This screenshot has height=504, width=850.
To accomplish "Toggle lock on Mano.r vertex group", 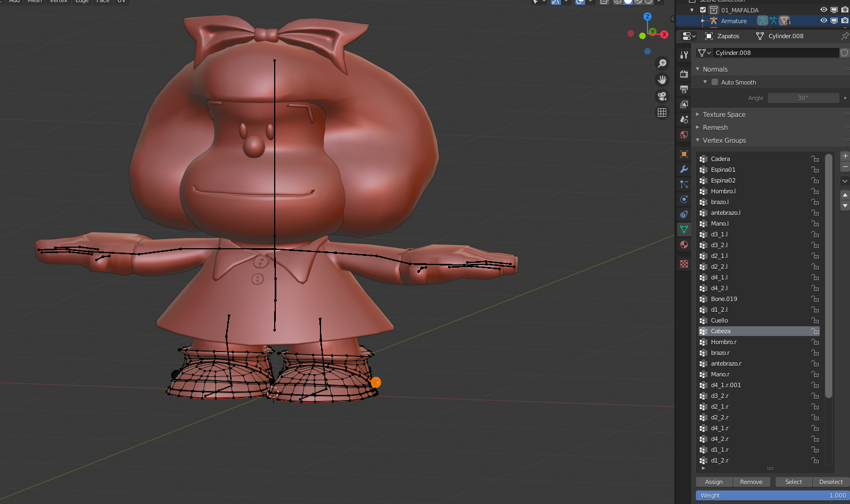I will pyautogui.click(x=815, y=374).
